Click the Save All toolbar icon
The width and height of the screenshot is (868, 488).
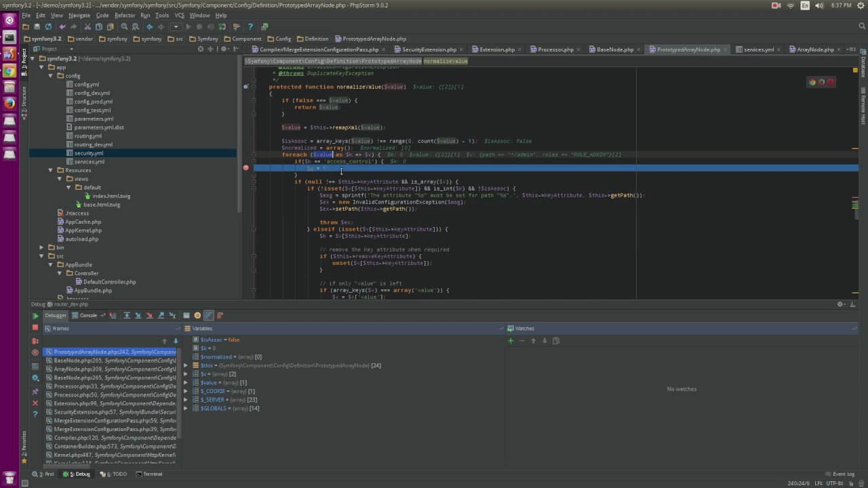click(37, 27)
